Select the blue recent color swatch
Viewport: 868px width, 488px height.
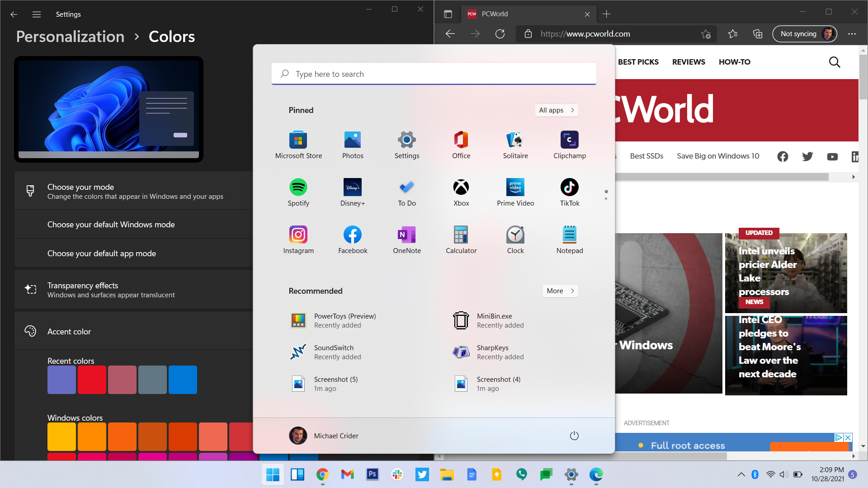pyautogui.click(x=183, y=380)
